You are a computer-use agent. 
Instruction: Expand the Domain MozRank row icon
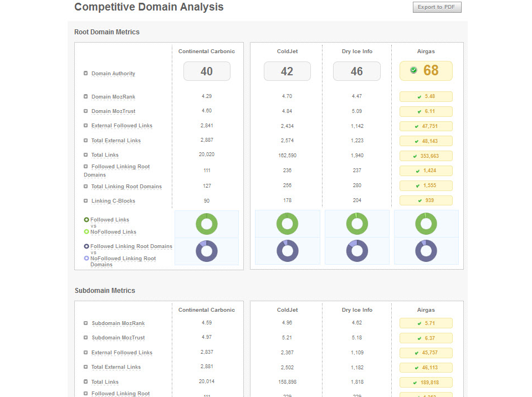pyautogui.click(x=85, y=97)
